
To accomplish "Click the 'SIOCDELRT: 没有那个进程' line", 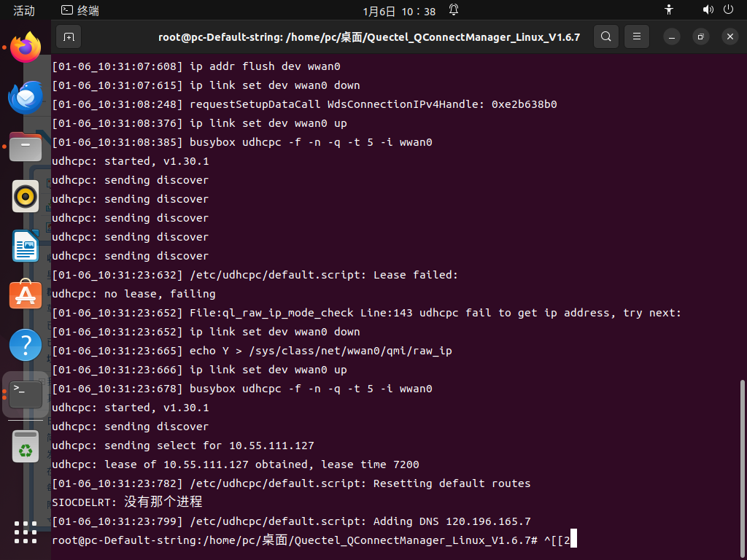I will (127, 502).
